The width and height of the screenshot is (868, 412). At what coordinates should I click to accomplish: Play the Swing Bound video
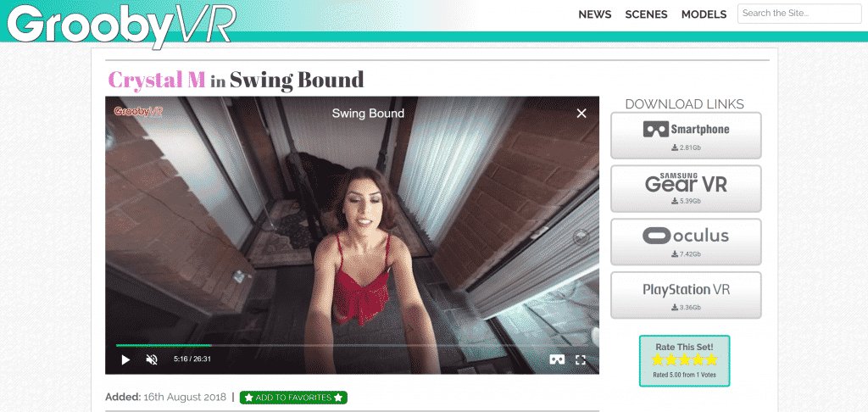click(x=125, y=359)
